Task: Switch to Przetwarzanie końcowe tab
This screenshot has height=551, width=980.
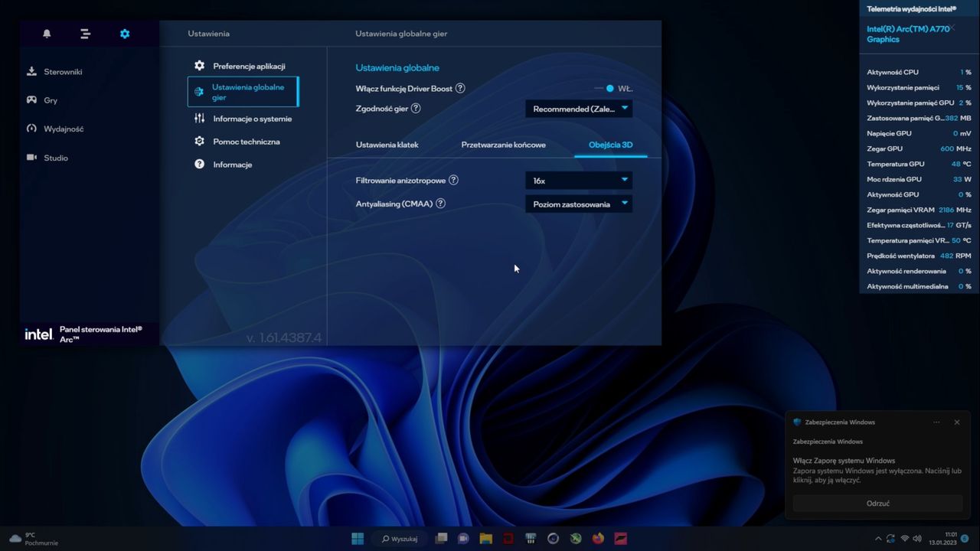Action: click(x=504, y=145)
